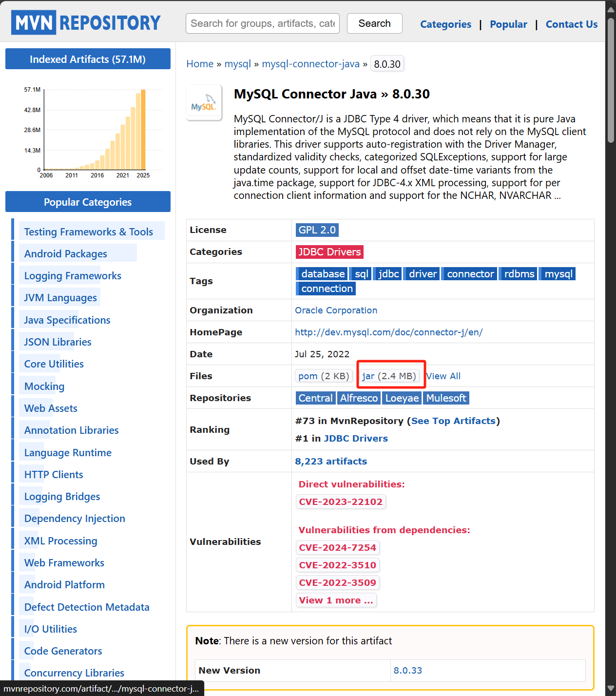Click View All files link
Image resolution: width=616 pixels, height=696 pixels.
pos(443,376)
